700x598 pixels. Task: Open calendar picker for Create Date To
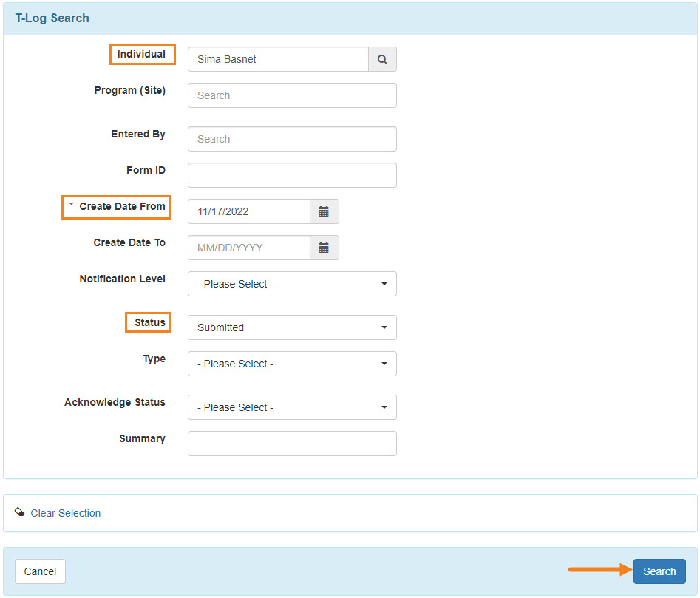pos(324,248)
